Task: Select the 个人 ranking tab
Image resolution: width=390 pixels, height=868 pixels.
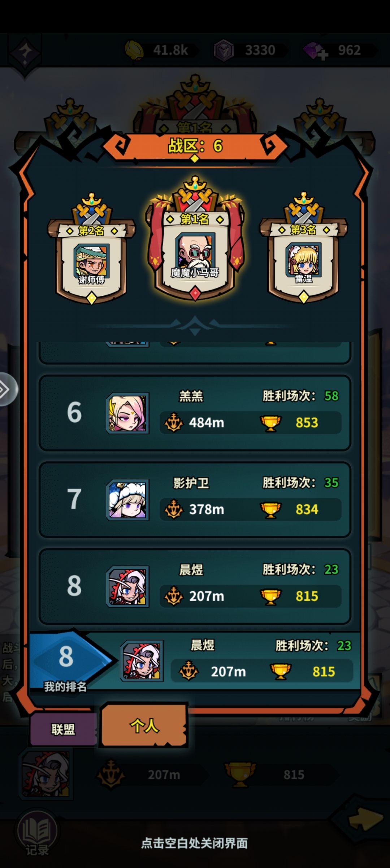Action: (144, 725)
